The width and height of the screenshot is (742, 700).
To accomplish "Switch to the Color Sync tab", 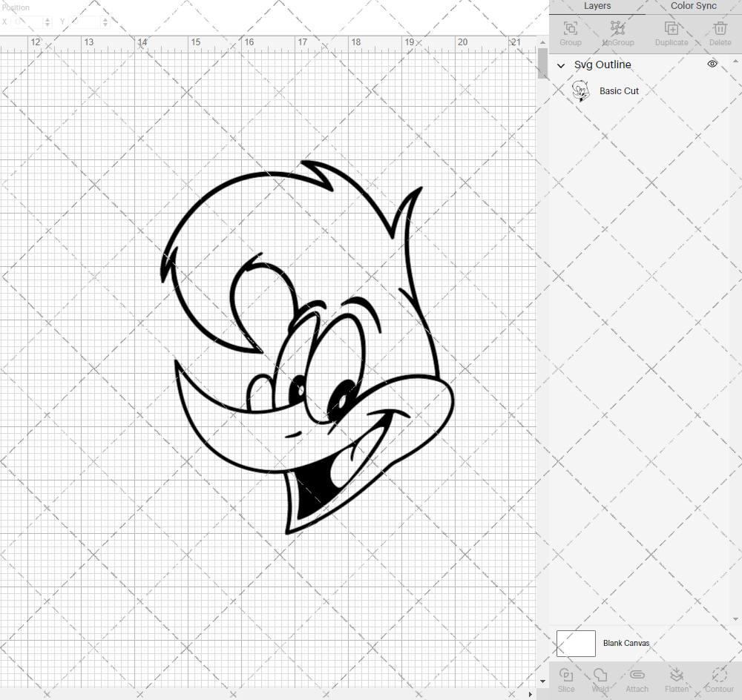I will point(693,6).
